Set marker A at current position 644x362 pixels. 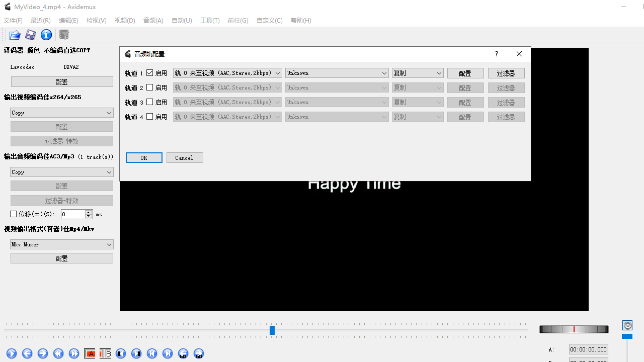90,353
